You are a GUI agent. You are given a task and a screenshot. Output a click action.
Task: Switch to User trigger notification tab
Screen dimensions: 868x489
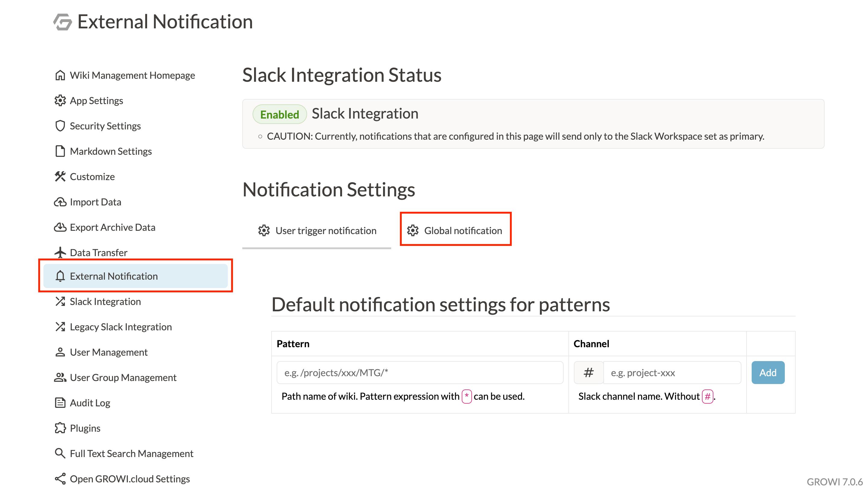(x=317, y=231)
